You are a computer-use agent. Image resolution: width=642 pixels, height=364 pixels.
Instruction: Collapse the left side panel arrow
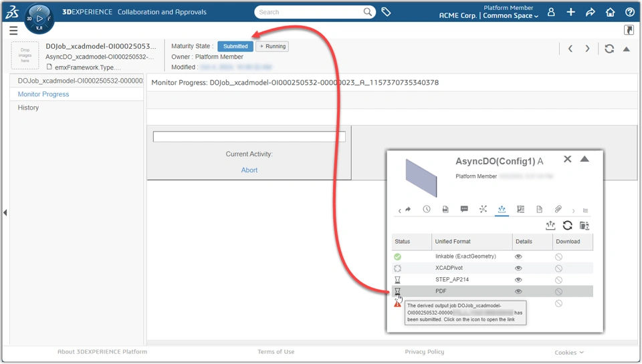coord(5,212)
